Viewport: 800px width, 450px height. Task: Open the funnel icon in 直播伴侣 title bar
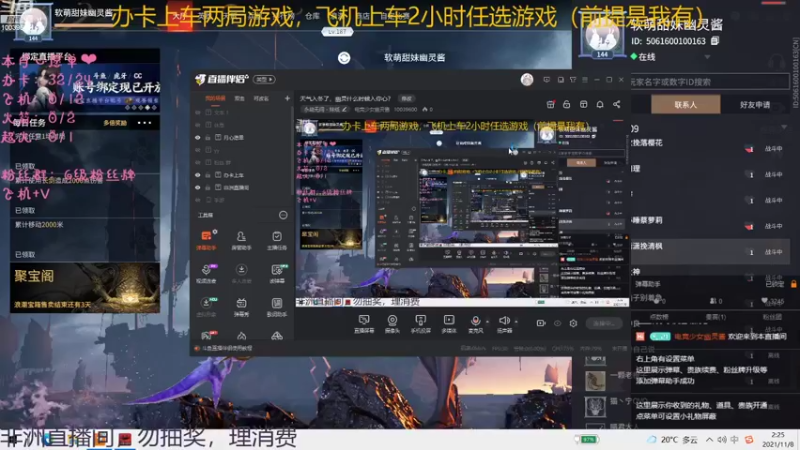[x=573, y=80]
